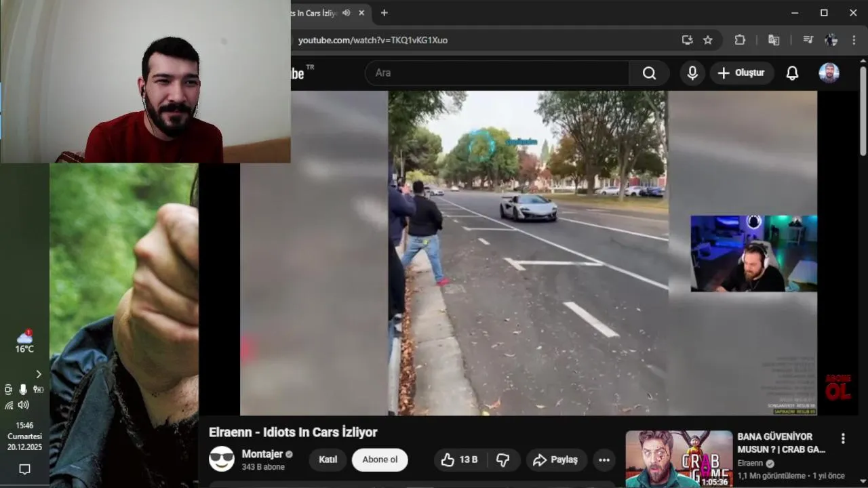Click the Oluştur create button
The width and height of the screenshot is (868, 488).
pyautogui.click(x=742, y=73)
